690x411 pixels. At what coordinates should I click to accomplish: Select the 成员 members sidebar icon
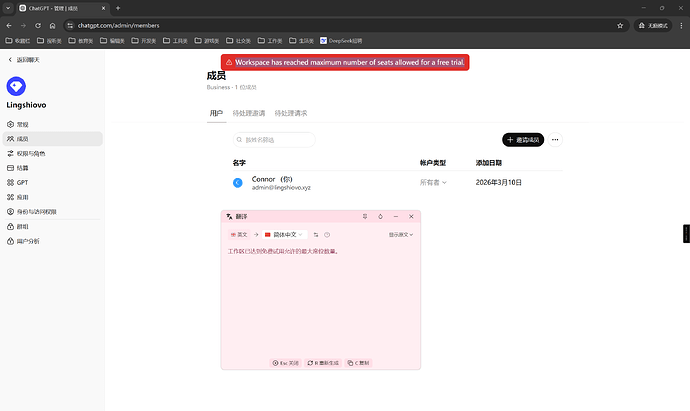[x=11, y=139]
